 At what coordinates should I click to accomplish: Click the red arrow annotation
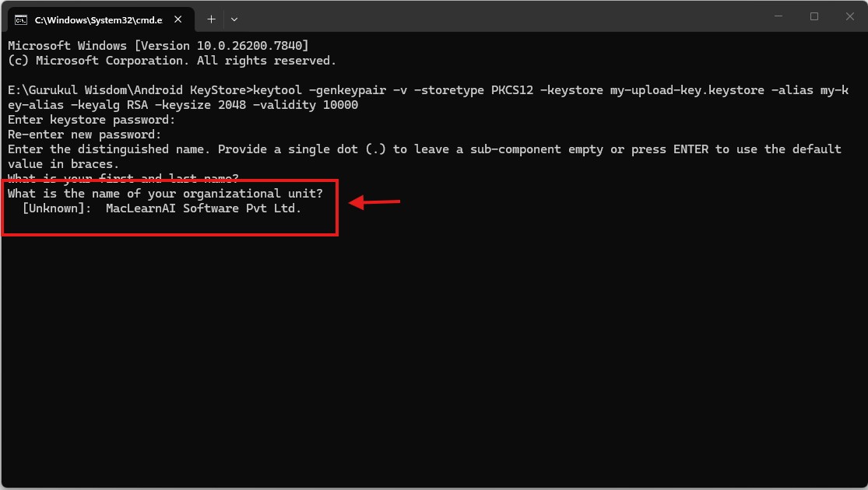click(x=374, y=203)
